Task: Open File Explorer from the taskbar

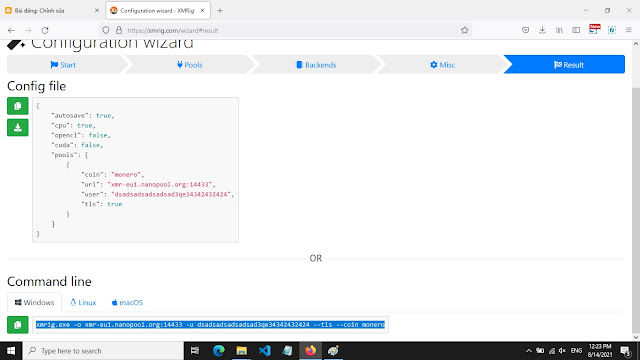Action: point(242,351)
